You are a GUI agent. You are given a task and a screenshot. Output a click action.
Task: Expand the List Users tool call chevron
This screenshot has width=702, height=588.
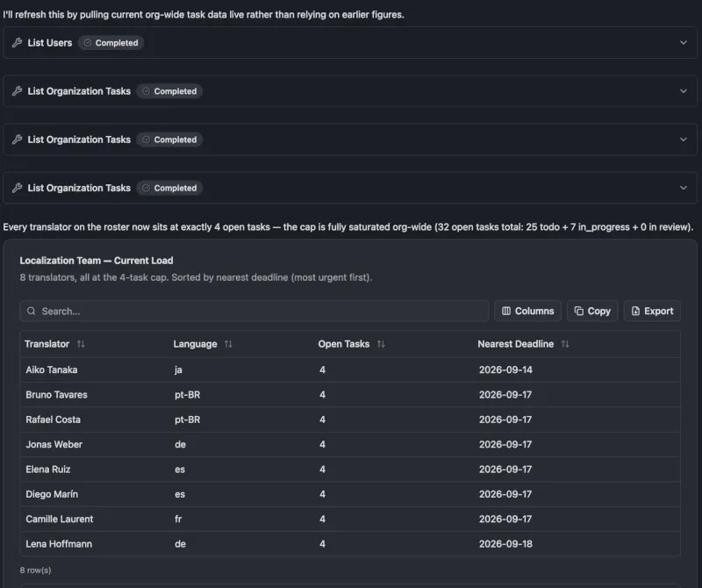[x=684, y=42]
